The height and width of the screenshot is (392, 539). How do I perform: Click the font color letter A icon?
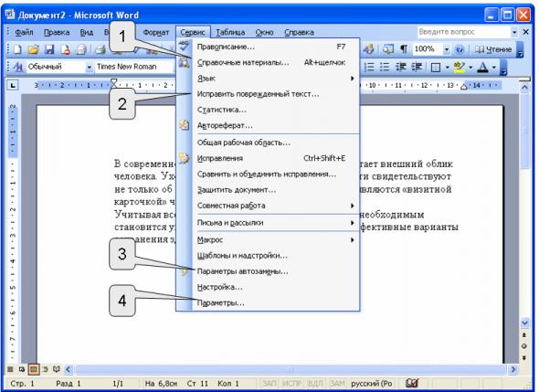[x=483, y=67]
